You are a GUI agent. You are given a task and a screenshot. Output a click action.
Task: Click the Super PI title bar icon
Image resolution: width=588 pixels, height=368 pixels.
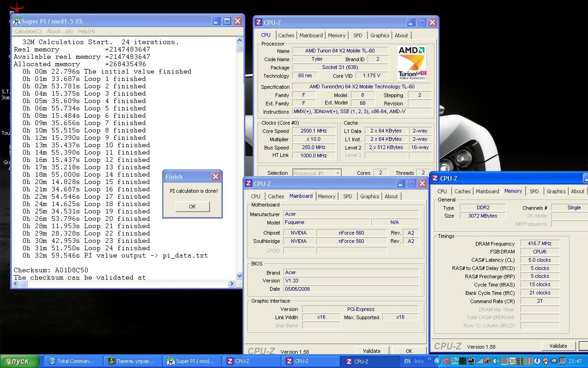(x=17, y=21)
